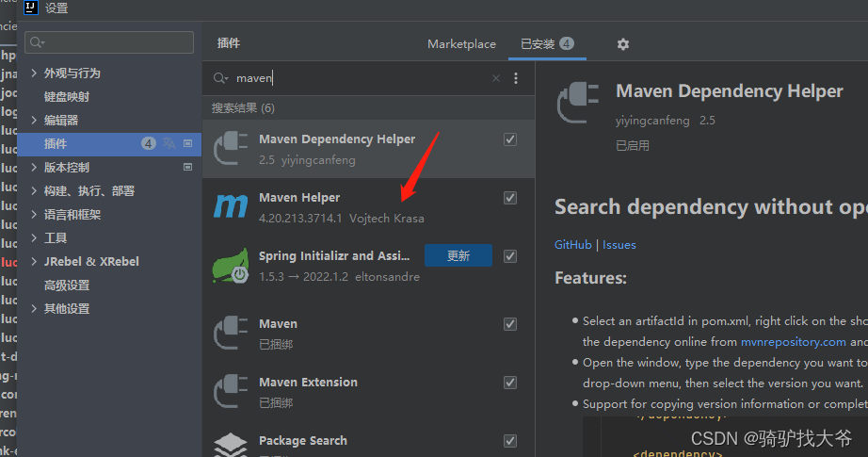The height and width of the screenshot is (457, 868).
Task: Click the project-level icon on 版本控制 row
Action: [x=187, y=167]
